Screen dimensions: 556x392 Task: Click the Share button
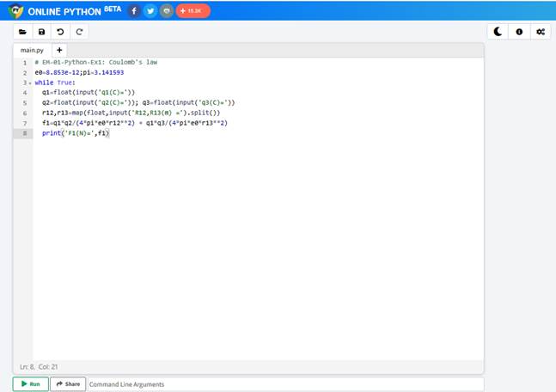tap(68, 384)
